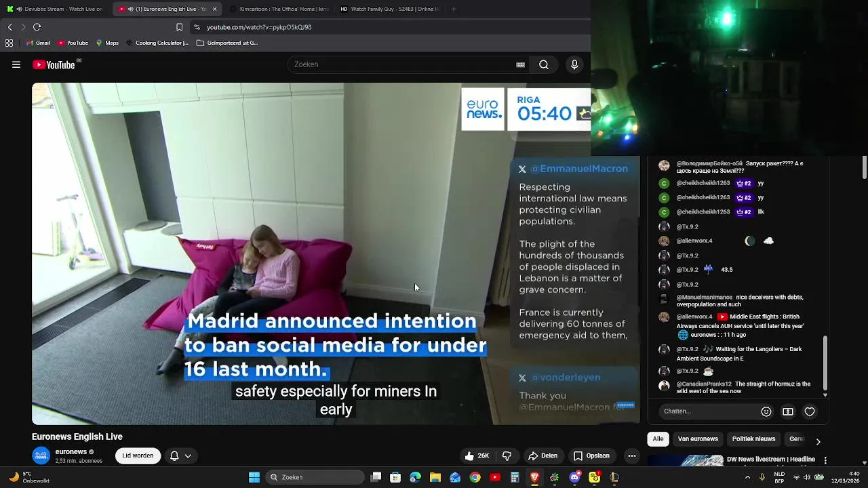
Task: Open the Windows Start menu
Action: tap(254, 477)
